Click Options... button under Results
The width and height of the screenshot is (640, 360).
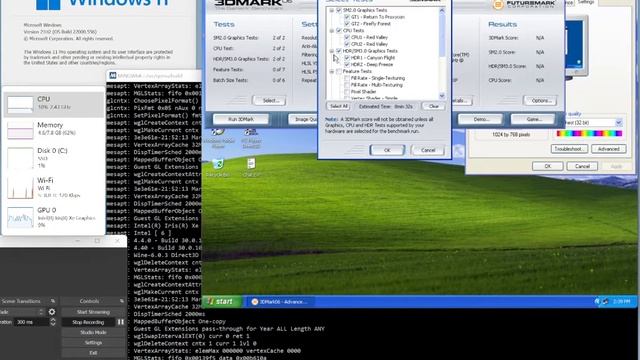click(540, 100)
